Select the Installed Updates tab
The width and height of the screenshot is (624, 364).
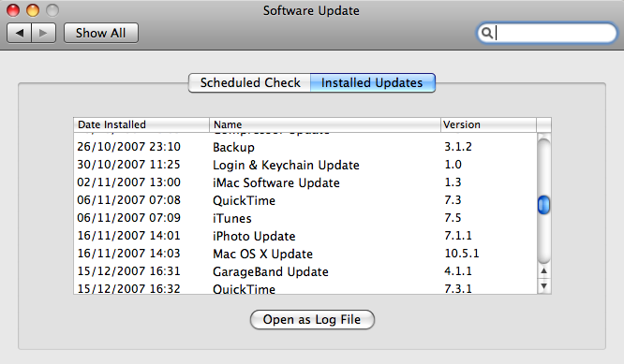click(x=373, y=82)
